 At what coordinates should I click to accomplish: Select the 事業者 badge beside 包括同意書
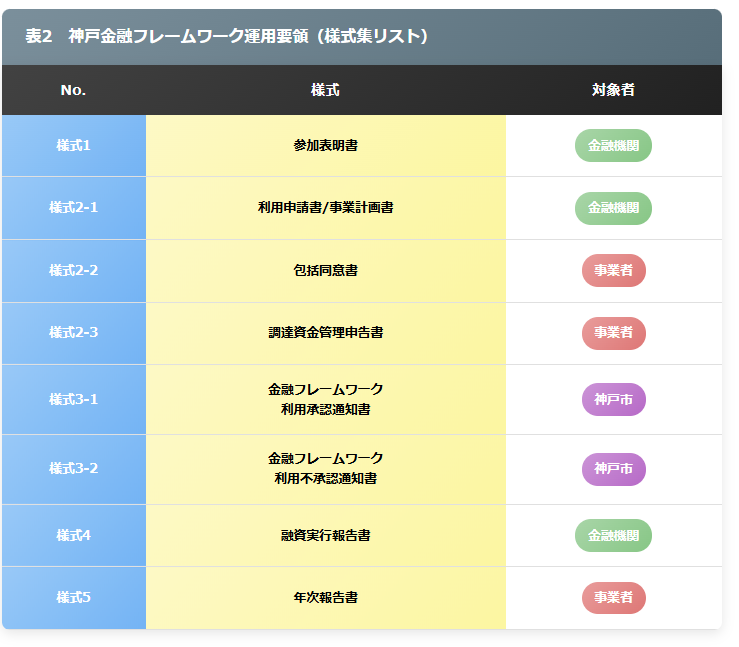(x=613, y=271)
